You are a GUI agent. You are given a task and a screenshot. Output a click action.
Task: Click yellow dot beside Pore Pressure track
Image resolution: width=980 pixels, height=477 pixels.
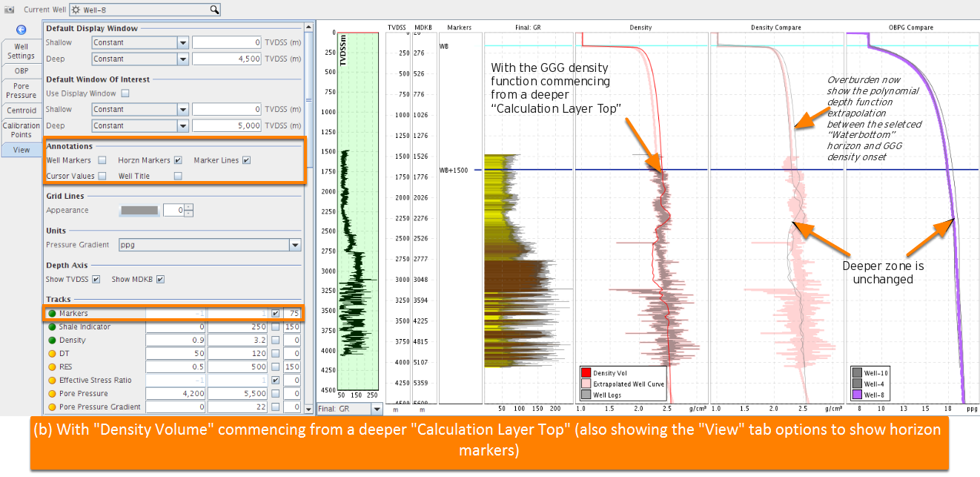coord(52,394)
